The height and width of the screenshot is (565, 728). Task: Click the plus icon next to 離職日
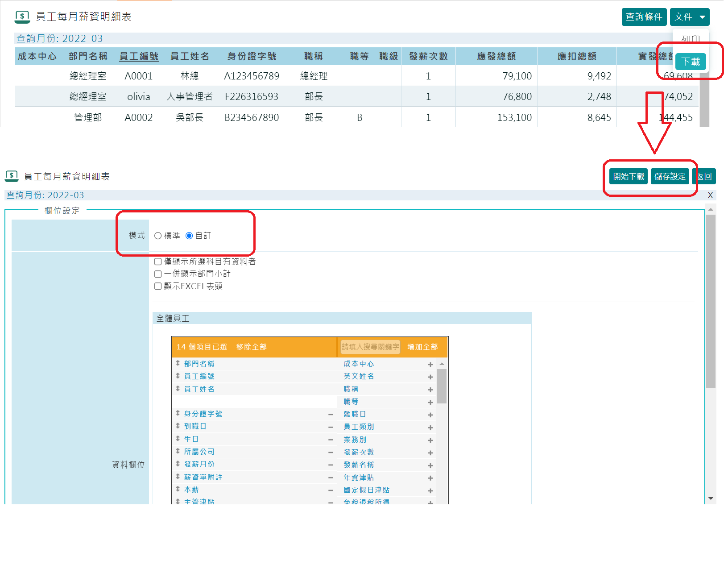tap(430, 415)
